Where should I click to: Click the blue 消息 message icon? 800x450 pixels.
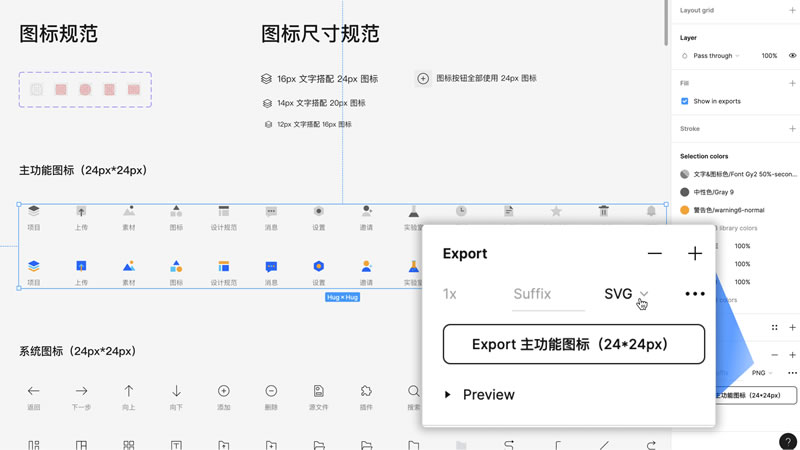(271, 266)
